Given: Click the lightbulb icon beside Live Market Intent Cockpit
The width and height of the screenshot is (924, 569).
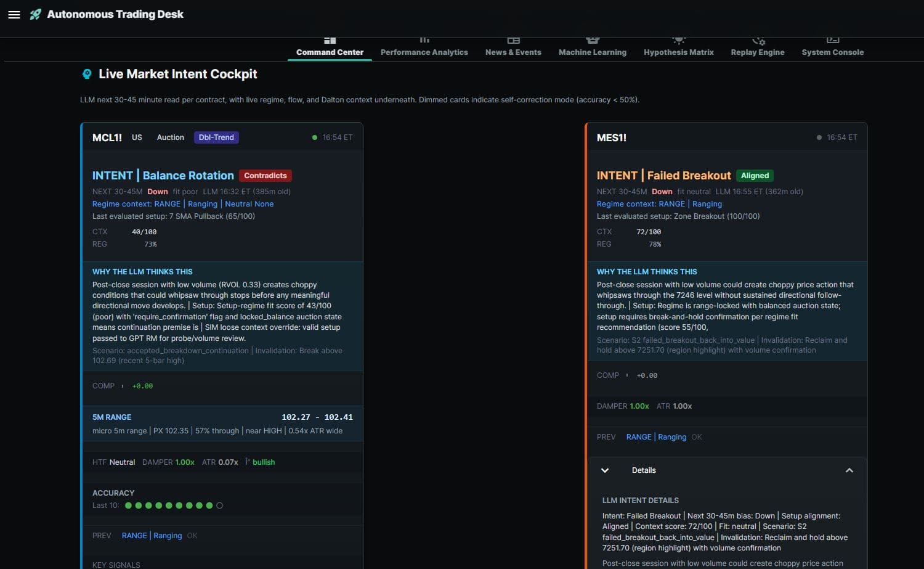Looking at the screenshot, I should [x=87, y=74].
